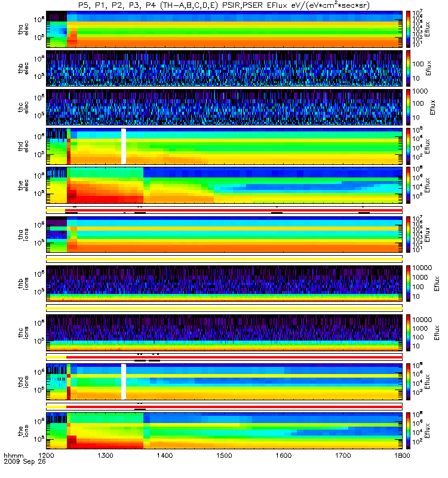Click the 1400 time axis label

tap(165, 455)
